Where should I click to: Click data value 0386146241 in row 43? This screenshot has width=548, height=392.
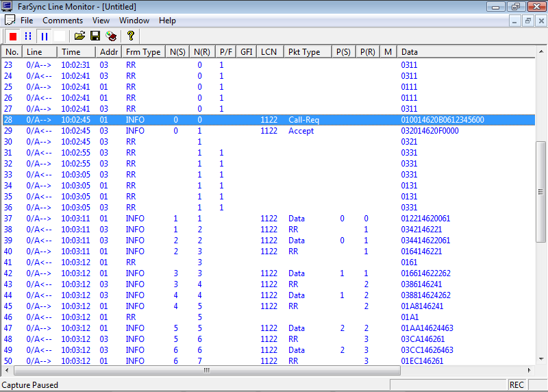[x=421, y=284]
